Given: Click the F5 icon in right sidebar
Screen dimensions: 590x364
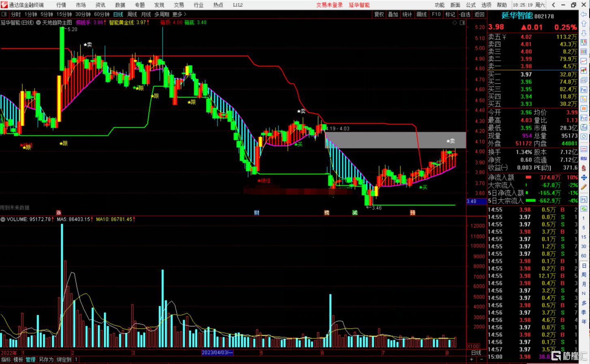Looking at the screenshot, I should point(584,200).
